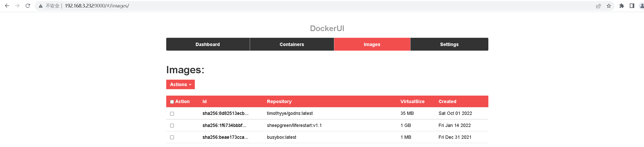Open image sha256:beae173cca details link

(x=225, y=137)
